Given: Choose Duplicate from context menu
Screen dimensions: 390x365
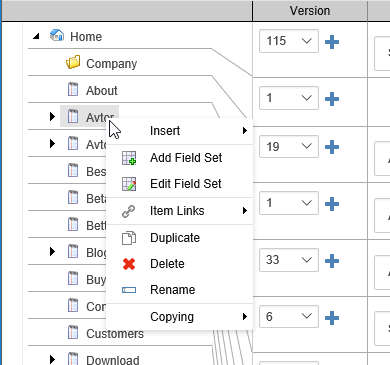Looking at the screenshot, I should (180, 238).
